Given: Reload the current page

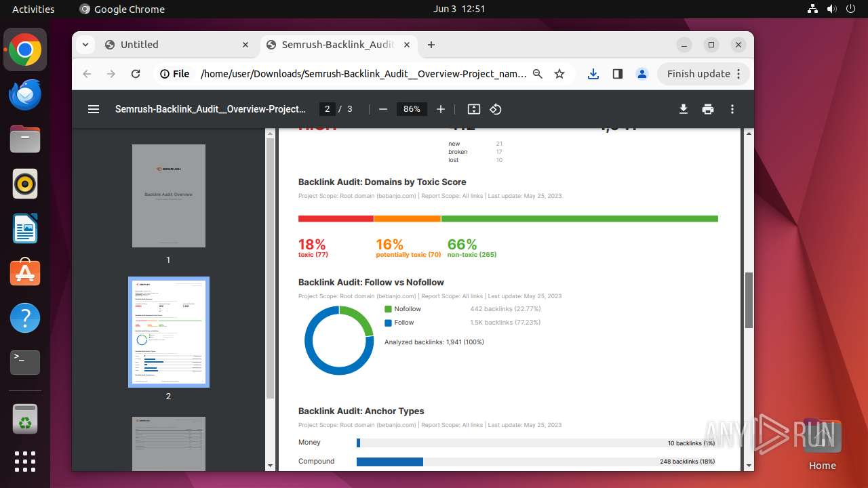Looking at the screenshot, I should click(x=136, y=74).
